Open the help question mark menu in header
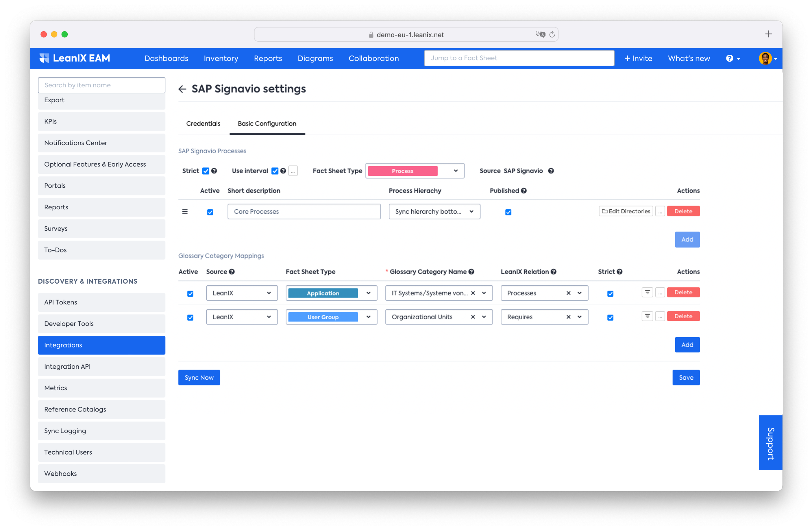This screenshot has height=530, width=812. pyautogui.click(x=733, y=58)
